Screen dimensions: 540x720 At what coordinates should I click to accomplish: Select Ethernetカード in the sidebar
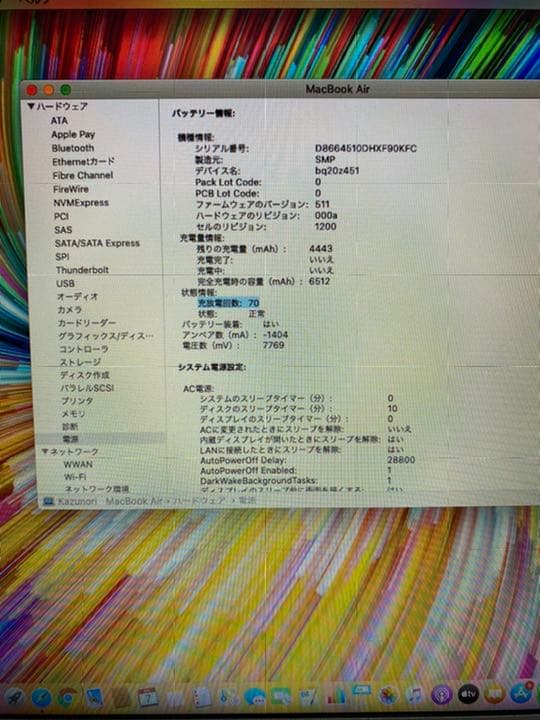[84, 162]
